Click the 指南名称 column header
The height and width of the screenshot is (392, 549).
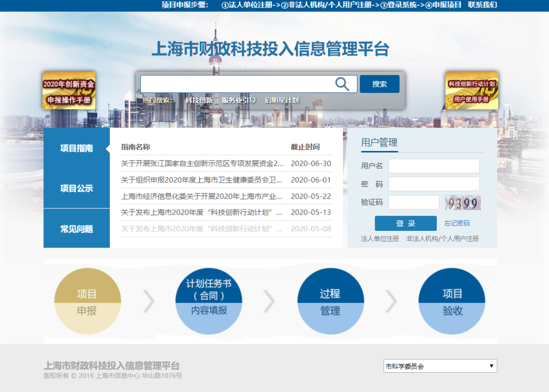[136, 147]
